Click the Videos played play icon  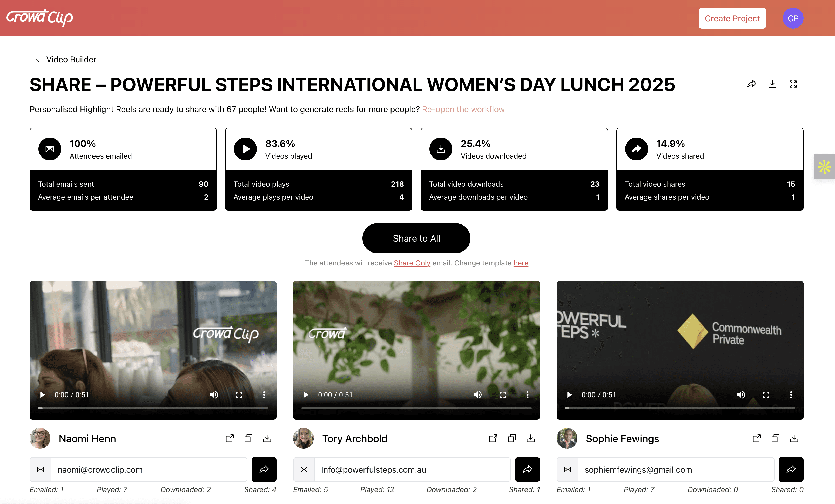245,149
